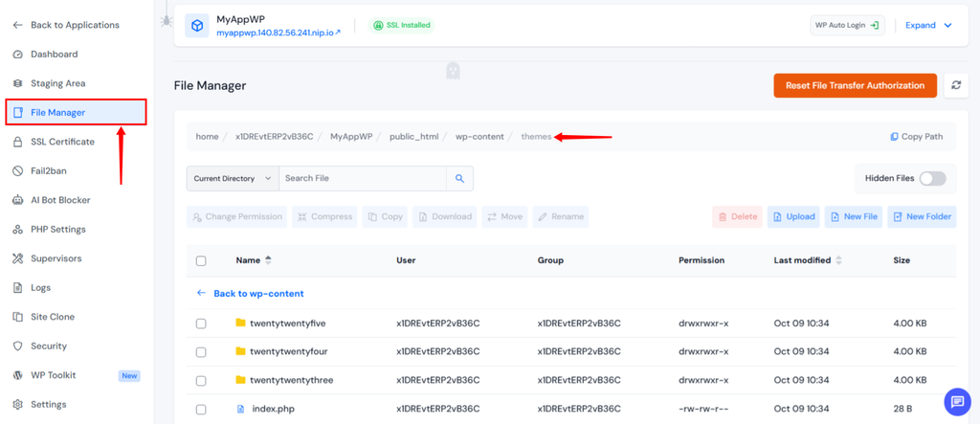Open PHP Settings from sidebar
Viewport: 980px width, 424px height.
pos(58,229)
